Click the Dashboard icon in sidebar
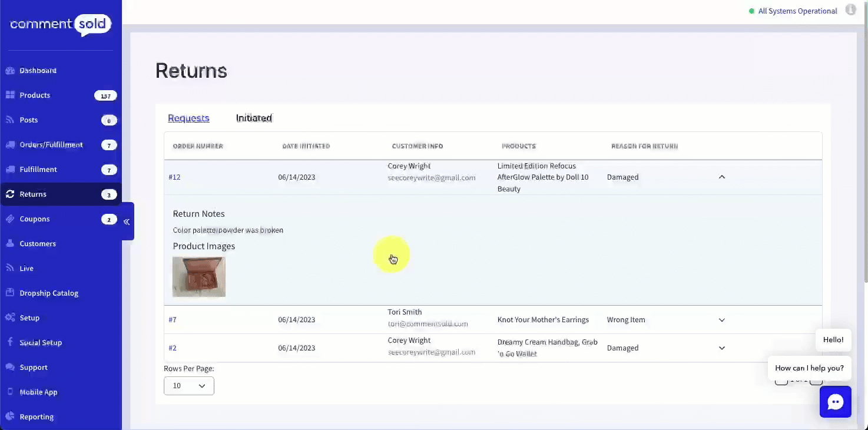This screenshot has width=868, height=430. point(10,71)
